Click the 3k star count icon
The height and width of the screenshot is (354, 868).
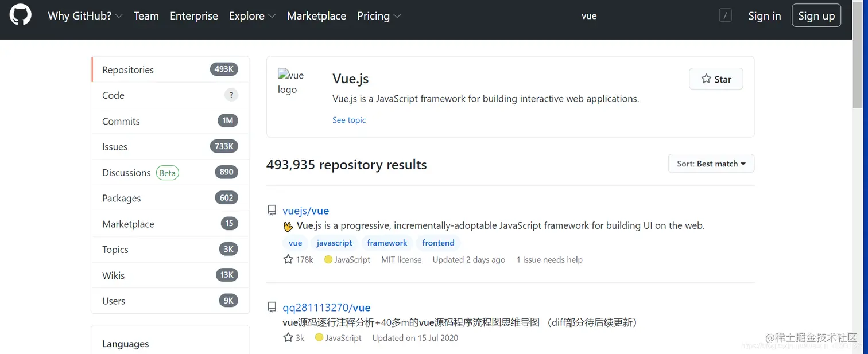coord(288,337)
